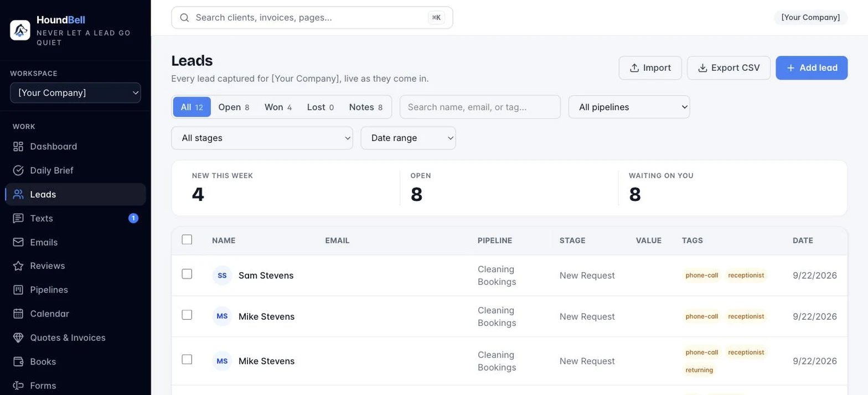868x395 pixels.
Task: Click the TAGS column header
Action: tap(693, 241)
